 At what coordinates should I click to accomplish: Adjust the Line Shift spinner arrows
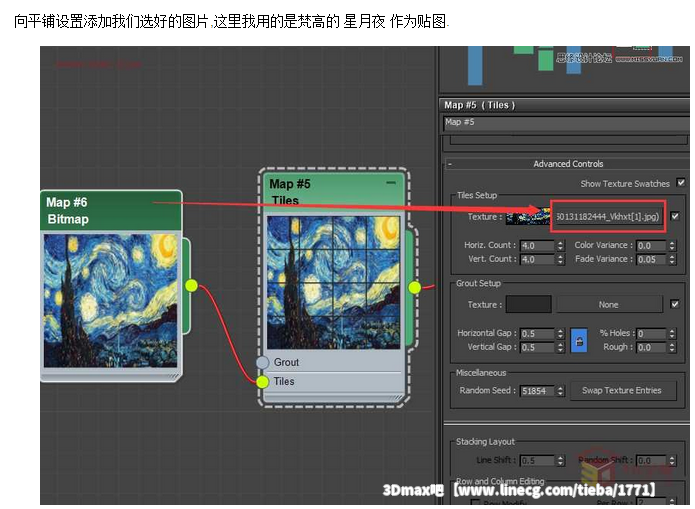(x=560, y=461)
